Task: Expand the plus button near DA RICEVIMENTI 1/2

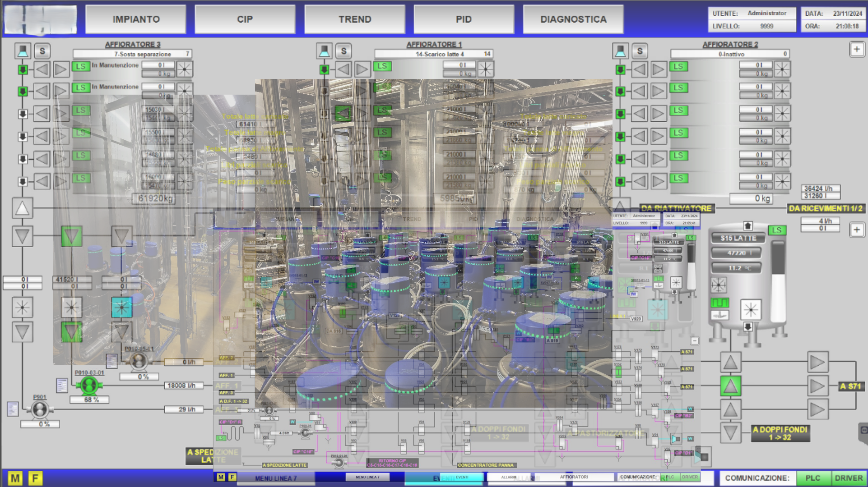Action: tap(857, 230)
